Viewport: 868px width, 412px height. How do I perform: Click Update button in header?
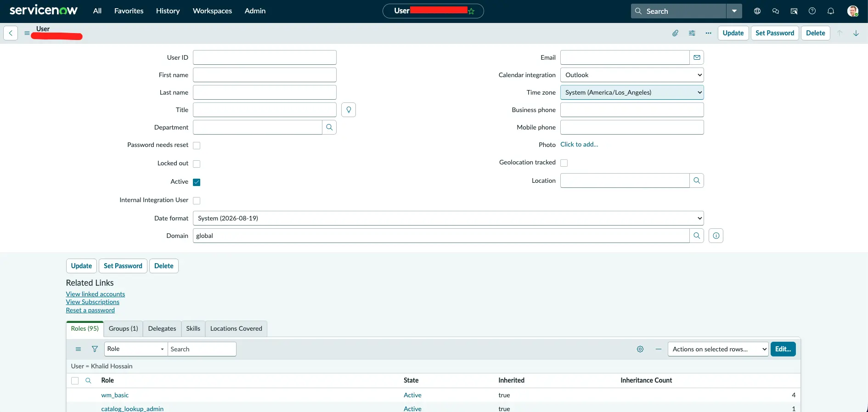(733, 33)
